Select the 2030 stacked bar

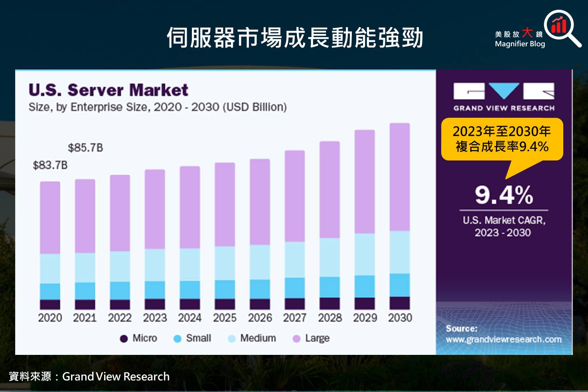tap(400, 216)
